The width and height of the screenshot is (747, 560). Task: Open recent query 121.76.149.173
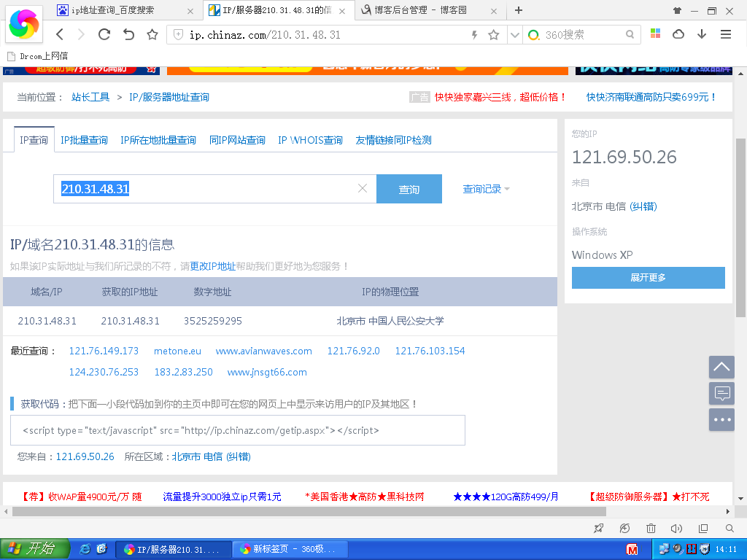click(x=104, y=351)
